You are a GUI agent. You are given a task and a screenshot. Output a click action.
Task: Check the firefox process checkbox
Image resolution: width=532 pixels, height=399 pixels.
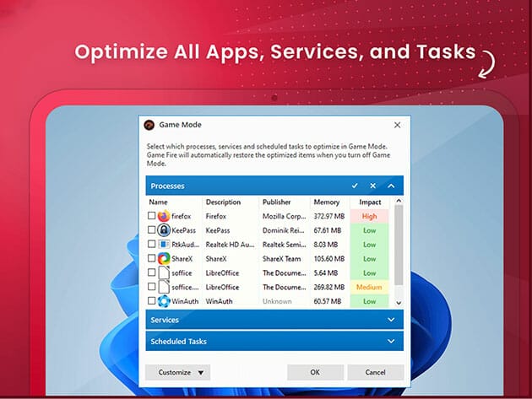152,216
